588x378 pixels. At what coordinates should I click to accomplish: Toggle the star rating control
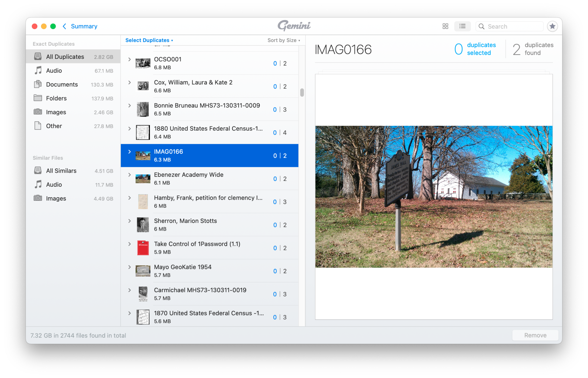click(x=552, y=26)
